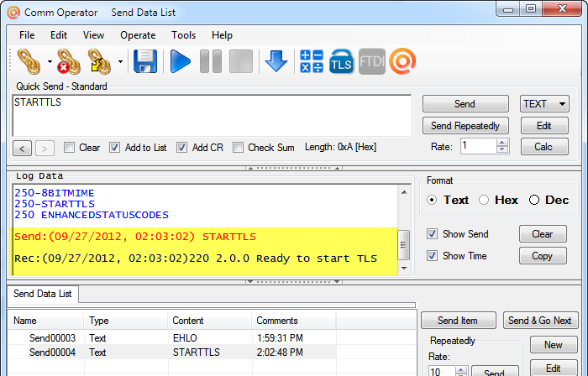Go to the previous quick send entry
Screen dimensions: 588x376
point(22,149)
